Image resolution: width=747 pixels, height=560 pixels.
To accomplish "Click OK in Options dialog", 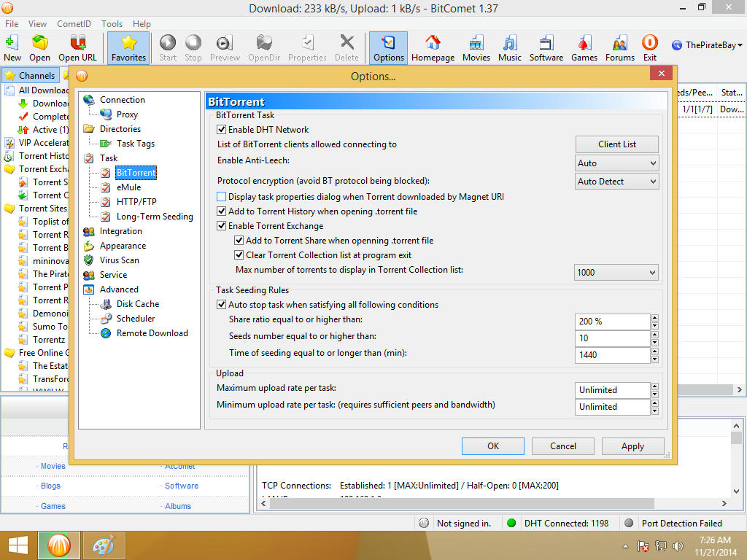I will 493,446.
